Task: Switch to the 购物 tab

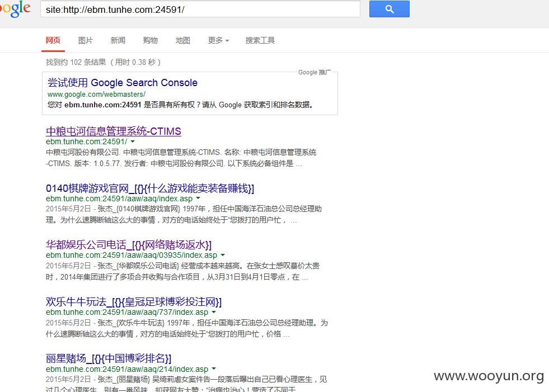Action: coord(150,40)
